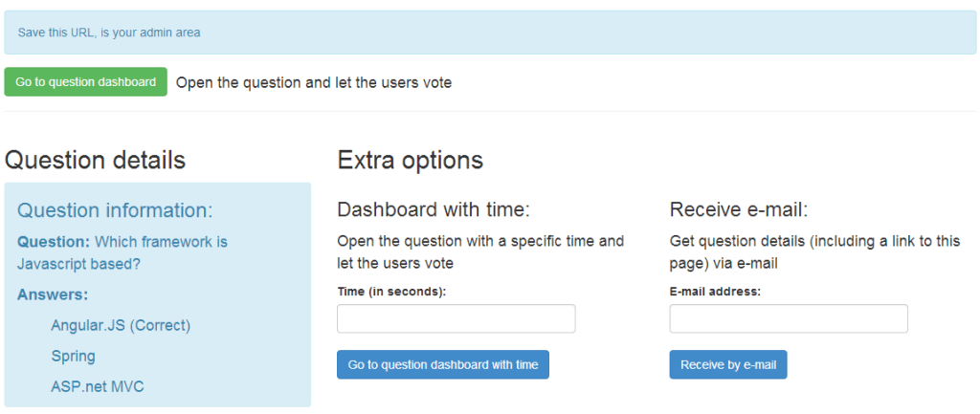This screenshot has width=980, height=414.
Task: Click into the E-mail address text box
Action: point(788,318)
